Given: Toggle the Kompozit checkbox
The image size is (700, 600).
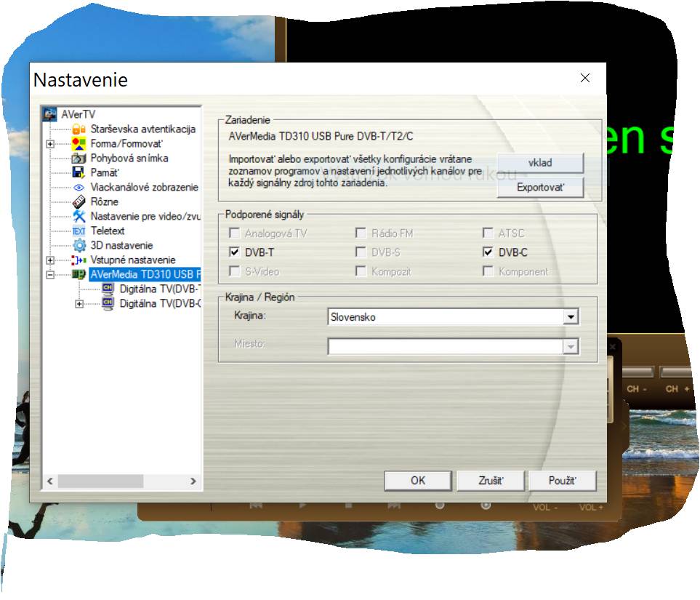Looking at the screenshot, I should 361,271.
